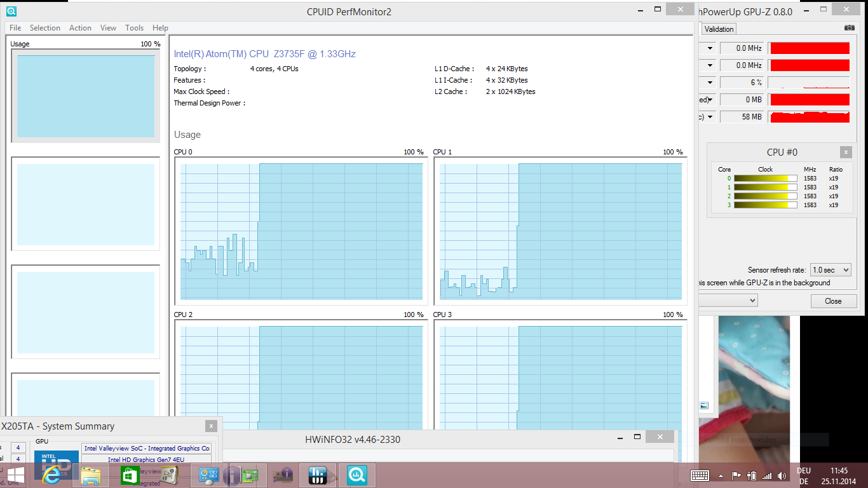Click the volume speaker icon in tray
Screen dimensions: 868x488
point(782,475)
